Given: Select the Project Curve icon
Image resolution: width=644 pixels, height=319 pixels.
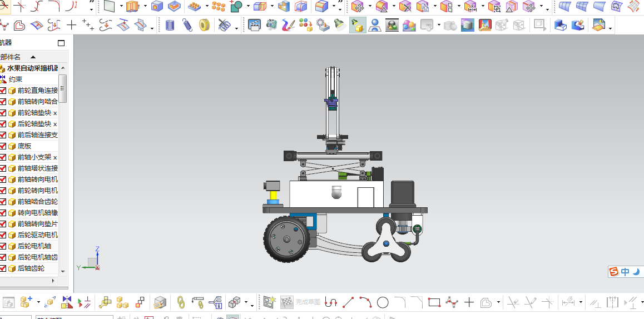Looking at the screenshot, I should click(x=123, y=26).
